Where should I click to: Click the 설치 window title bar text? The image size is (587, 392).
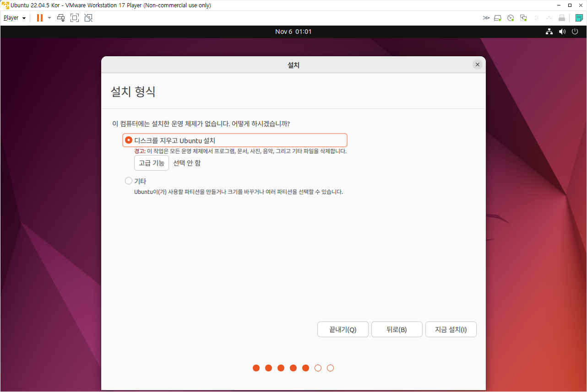293,65
